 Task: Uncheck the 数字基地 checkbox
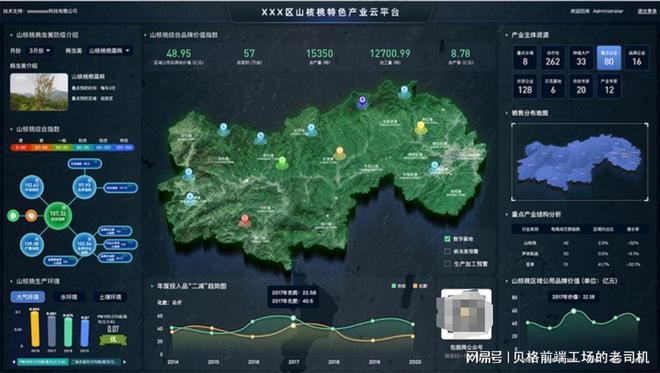[447, 239]
